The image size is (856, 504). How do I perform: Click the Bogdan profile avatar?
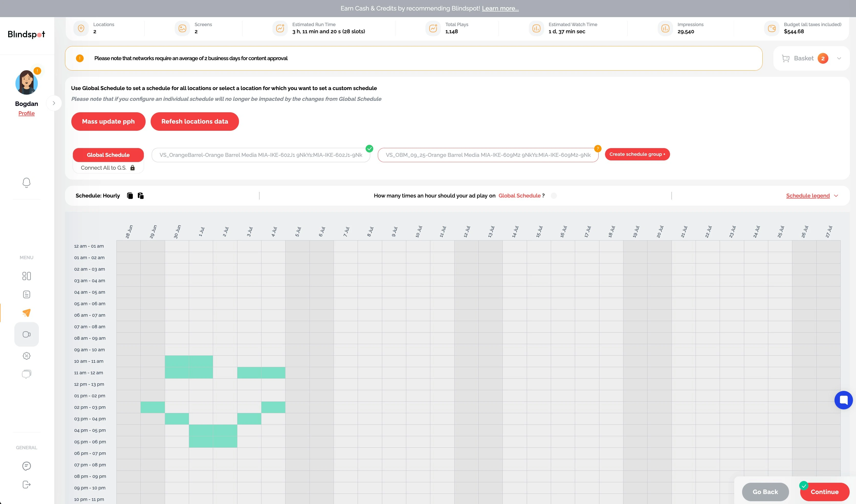(x=27, y=83)
